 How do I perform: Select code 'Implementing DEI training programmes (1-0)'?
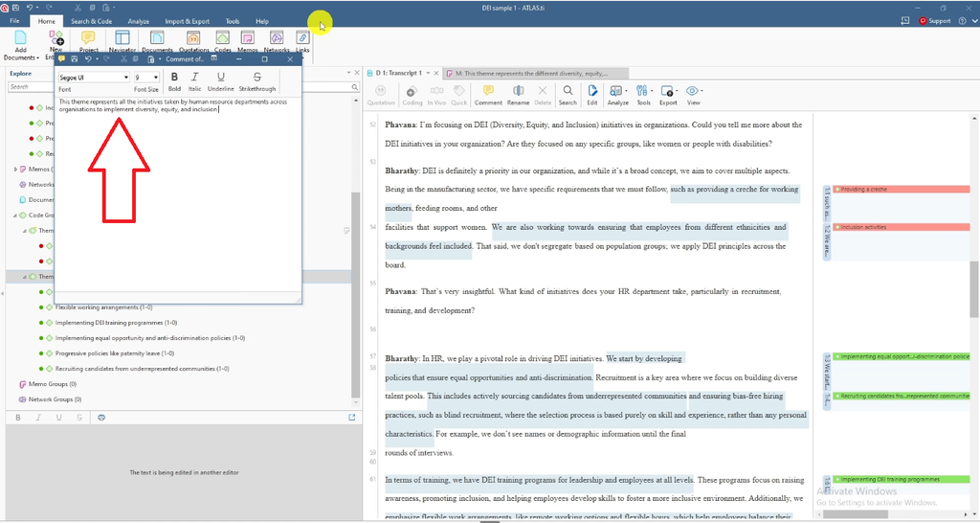(x=116, y=323)
